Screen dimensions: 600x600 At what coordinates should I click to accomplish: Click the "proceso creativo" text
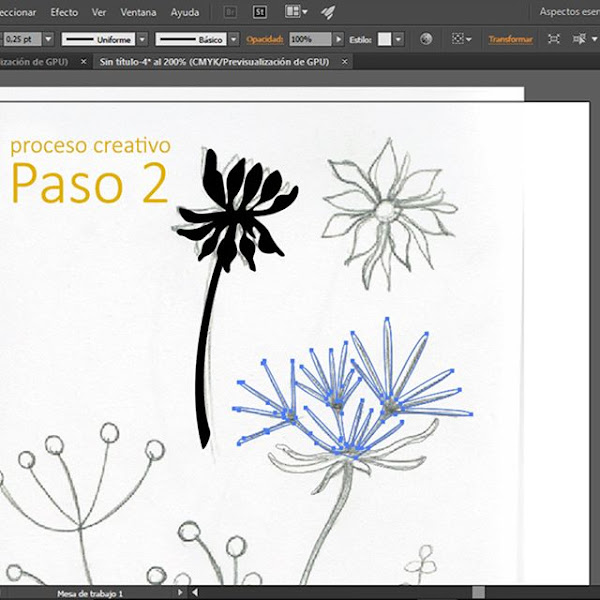[x=90, y=146]
